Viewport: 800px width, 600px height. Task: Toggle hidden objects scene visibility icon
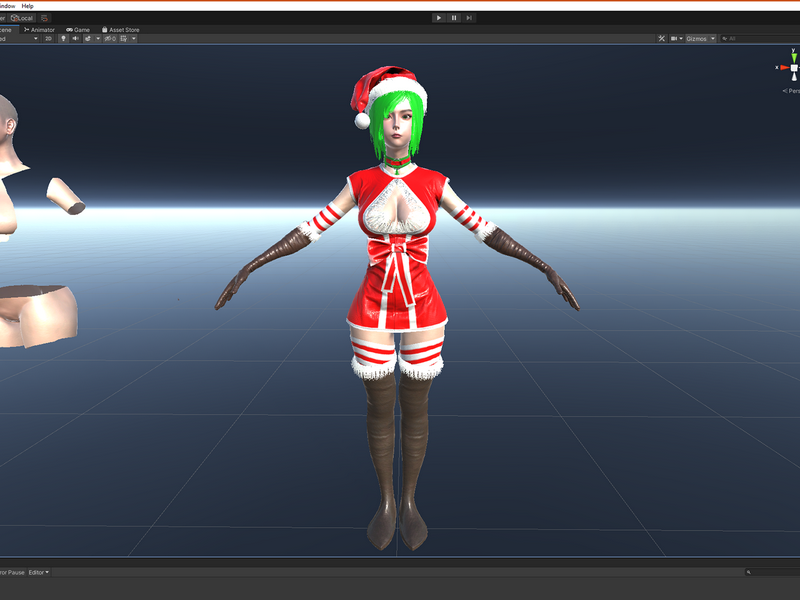coord(110,39)
